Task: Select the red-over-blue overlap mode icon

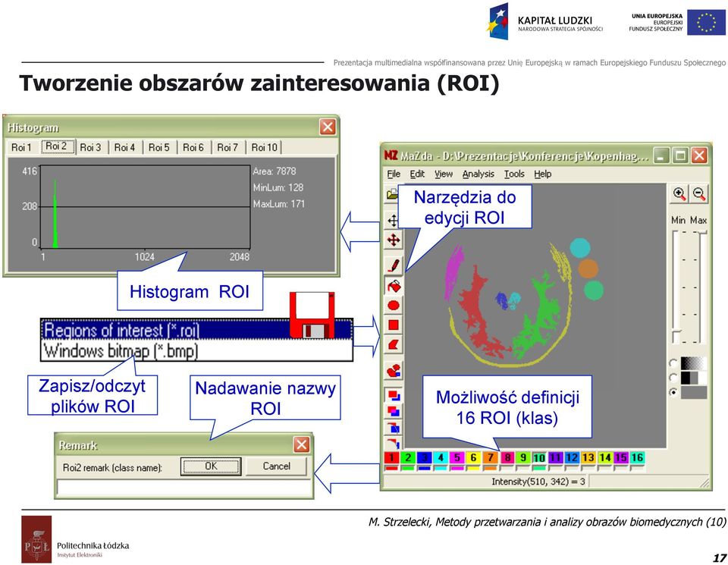Action: click(394, 396)
